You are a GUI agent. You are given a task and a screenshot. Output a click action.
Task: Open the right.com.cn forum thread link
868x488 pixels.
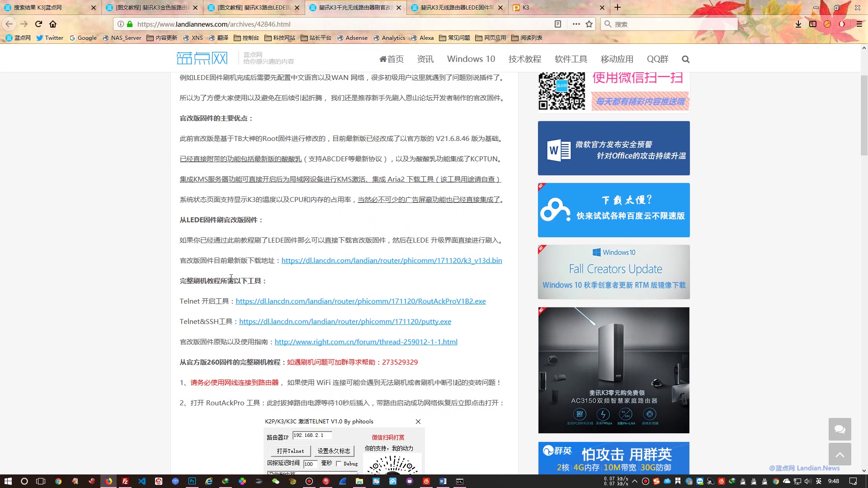click(x=366, y=342)
